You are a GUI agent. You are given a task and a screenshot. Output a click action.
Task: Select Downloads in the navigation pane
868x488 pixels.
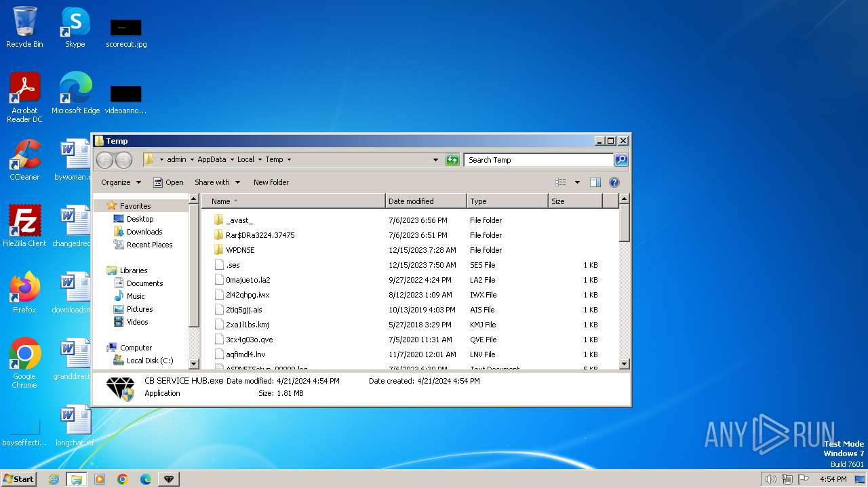pos(144,232)
